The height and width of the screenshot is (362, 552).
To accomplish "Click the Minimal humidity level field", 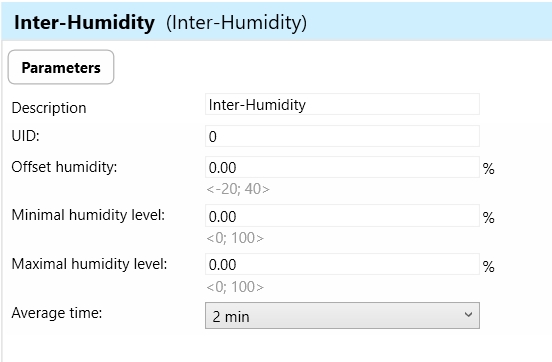I will tap(342, 216).
